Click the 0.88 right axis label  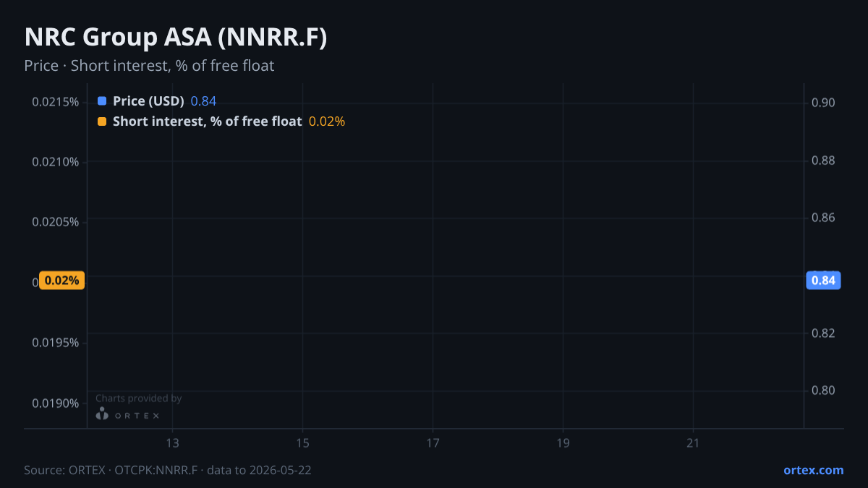(x=823, y=160)
